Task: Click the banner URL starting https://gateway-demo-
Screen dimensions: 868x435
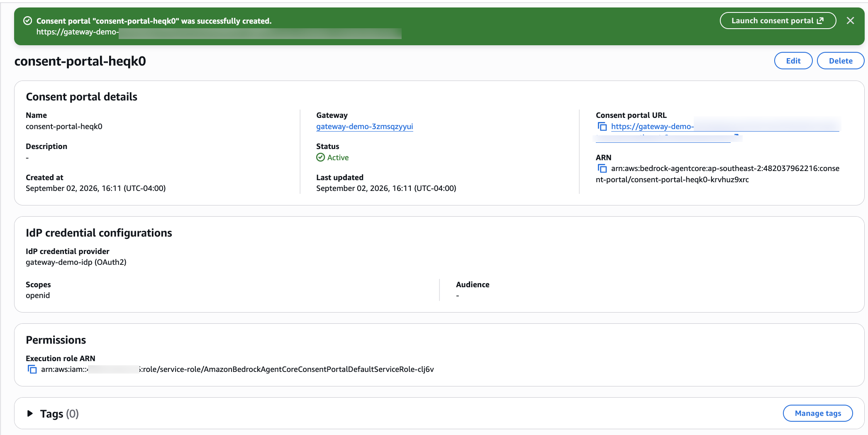Action: [x=219, y=32]
